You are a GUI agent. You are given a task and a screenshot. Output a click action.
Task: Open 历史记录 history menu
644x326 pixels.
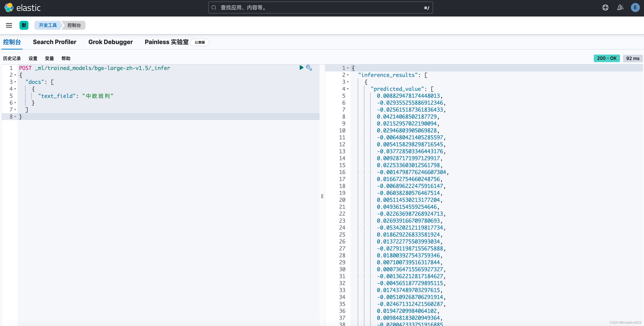click(12, 59)
